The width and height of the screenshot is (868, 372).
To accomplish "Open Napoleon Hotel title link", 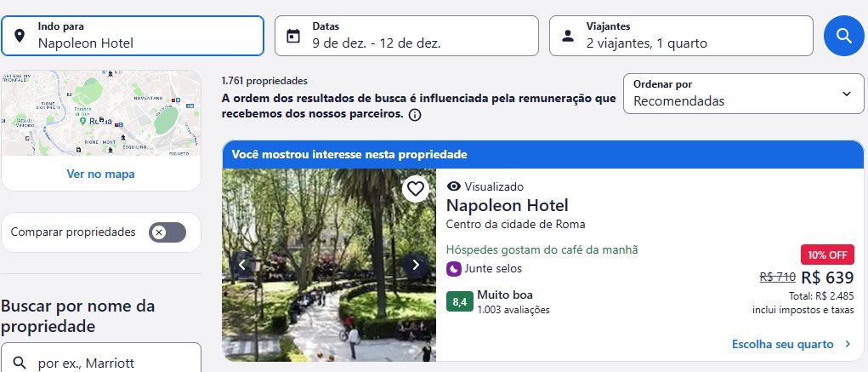I will [x=507, y=206].
